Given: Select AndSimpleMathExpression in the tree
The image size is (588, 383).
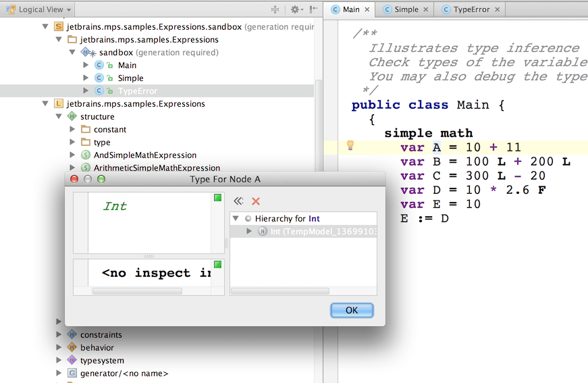Looking at the screenshot, I should pos(144,155).
